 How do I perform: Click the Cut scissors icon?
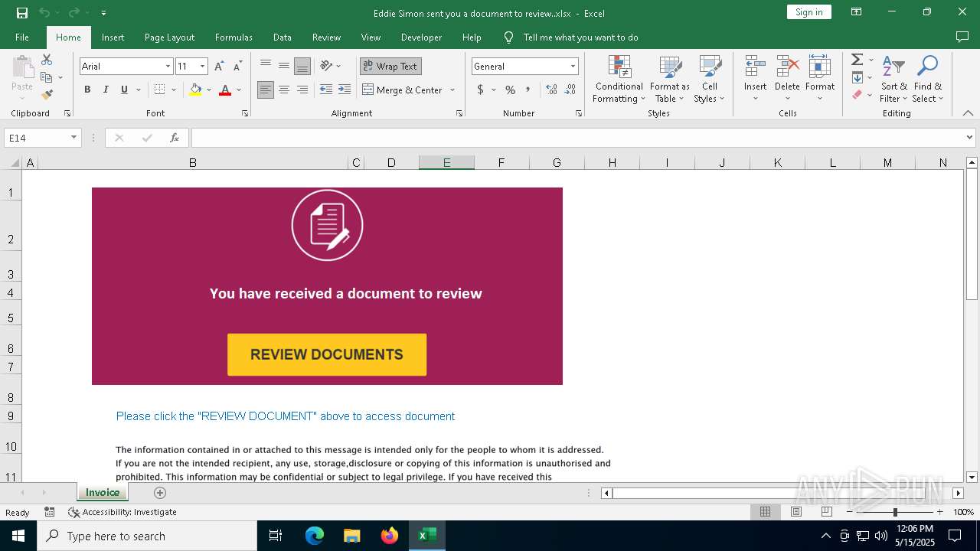pos(47,60)
